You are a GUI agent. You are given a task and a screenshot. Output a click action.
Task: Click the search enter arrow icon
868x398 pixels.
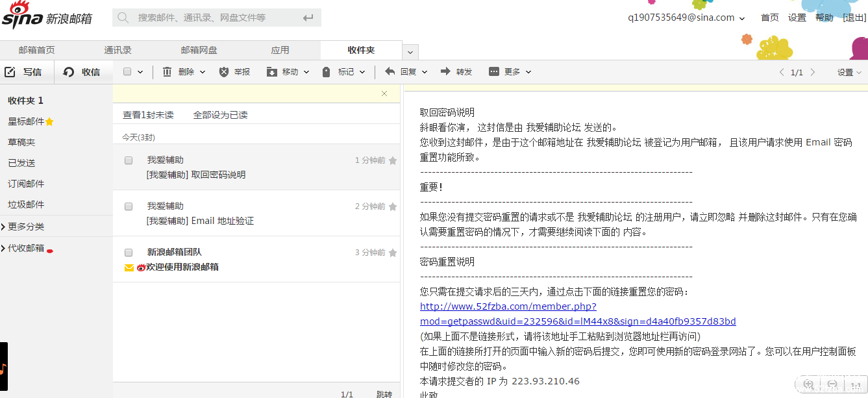(x=308, y=18)
